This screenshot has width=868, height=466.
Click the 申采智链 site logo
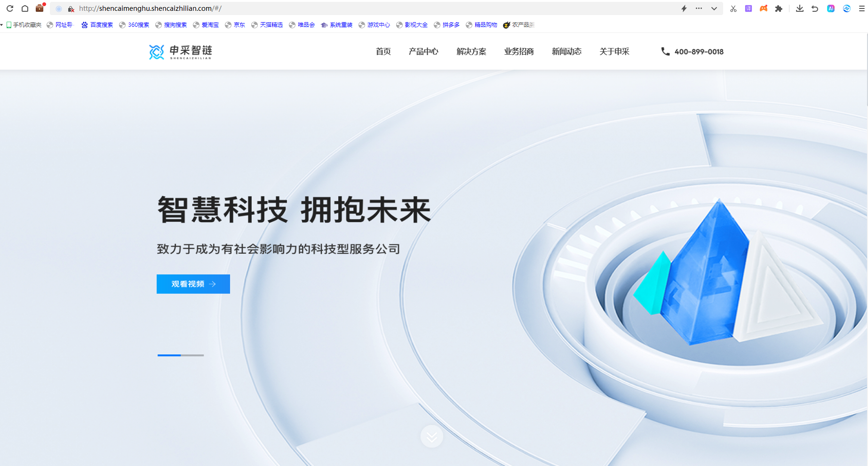[181, 52]
